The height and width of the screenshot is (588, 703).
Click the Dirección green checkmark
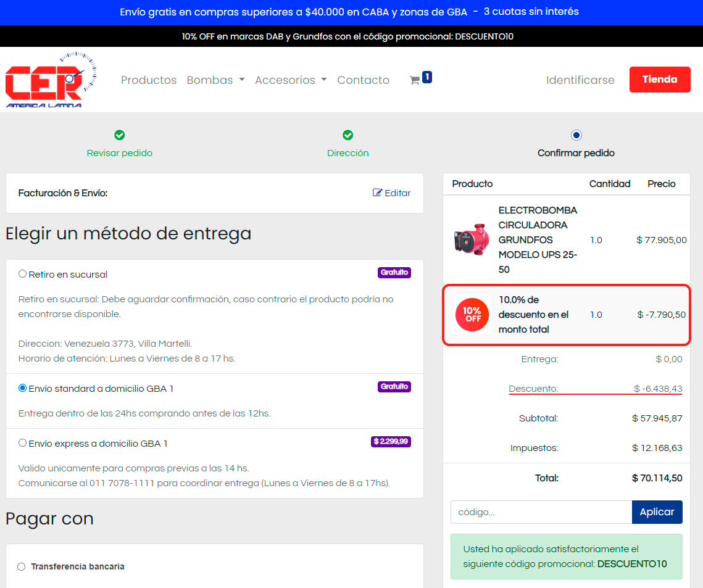coord(348,135)
